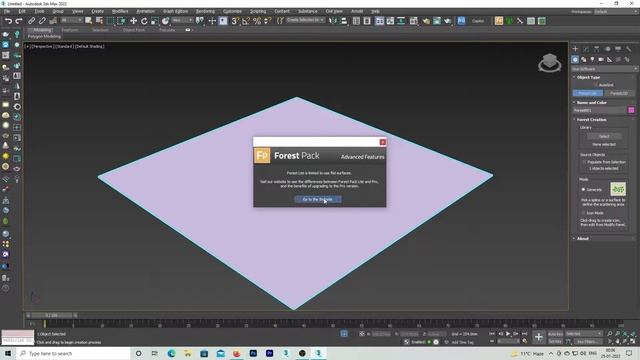Screen dimensions: 640x360
Task: Toggle the Angle Snap icon
Action: 246,21
